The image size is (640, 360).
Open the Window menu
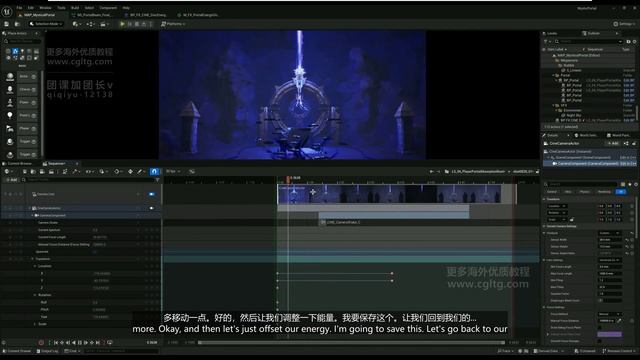[45, 8]
